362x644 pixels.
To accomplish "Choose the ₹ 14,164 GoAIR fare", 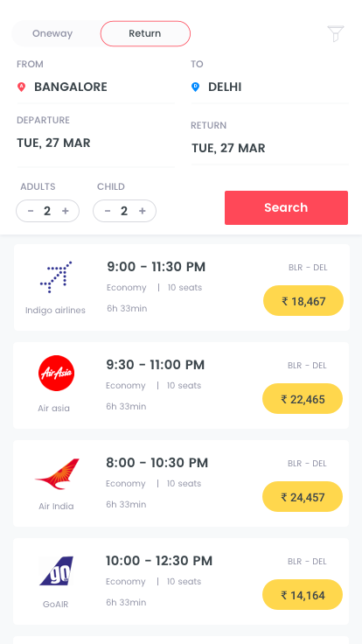I will click(303, 595).
